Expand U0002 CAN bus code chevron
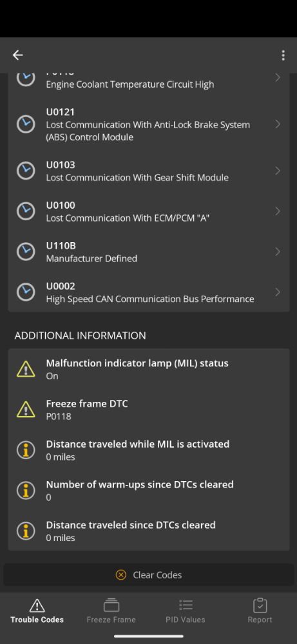297x644 pixels. click(278, 292)
